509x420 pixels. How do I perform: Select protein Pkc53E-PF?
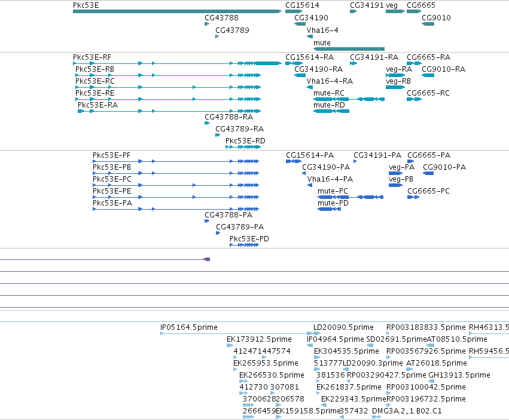click(x=111, y=155)
